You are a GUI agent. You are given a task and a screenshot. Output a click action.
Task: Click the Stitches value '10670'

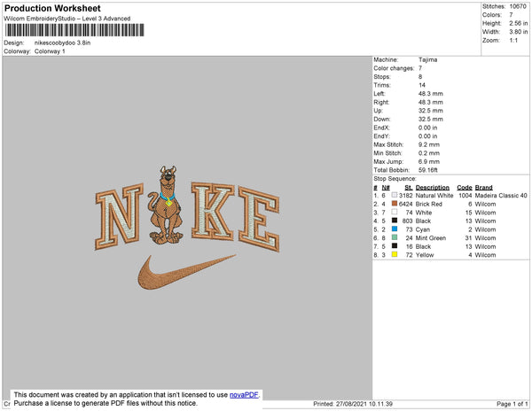tap(518, 6)
